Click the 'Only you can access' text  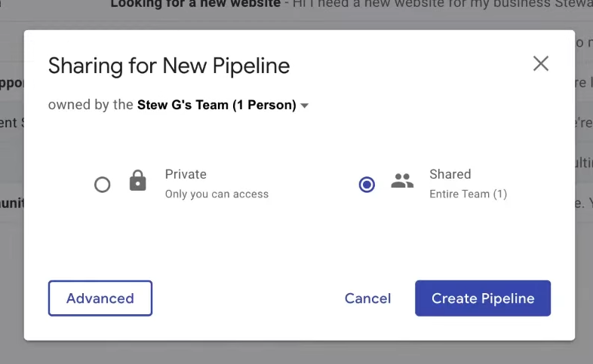217,194
